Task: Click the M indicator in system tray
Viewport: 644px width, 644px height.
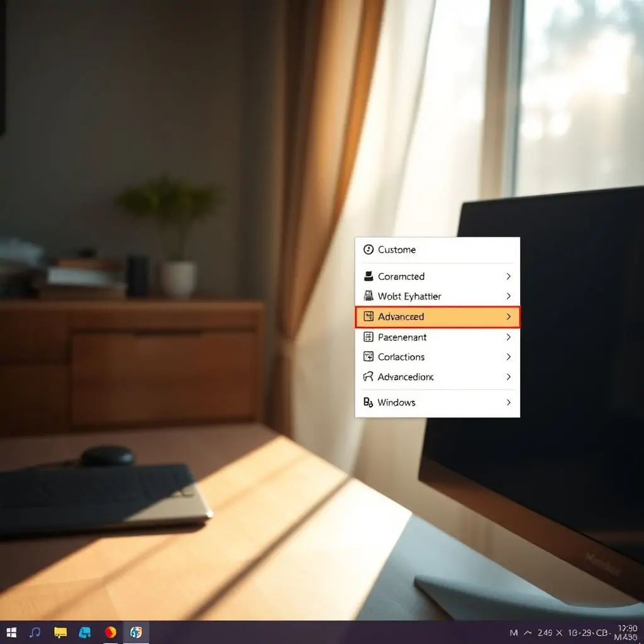Action: (514, 632)
